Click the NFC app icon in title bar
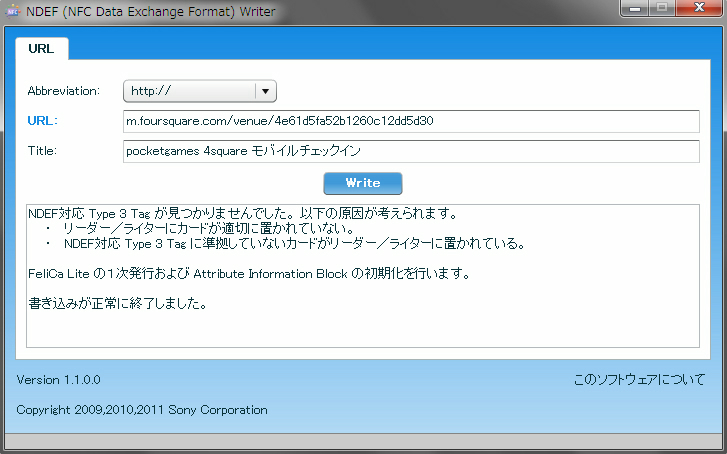727x454 pixels. coord(13,12)
